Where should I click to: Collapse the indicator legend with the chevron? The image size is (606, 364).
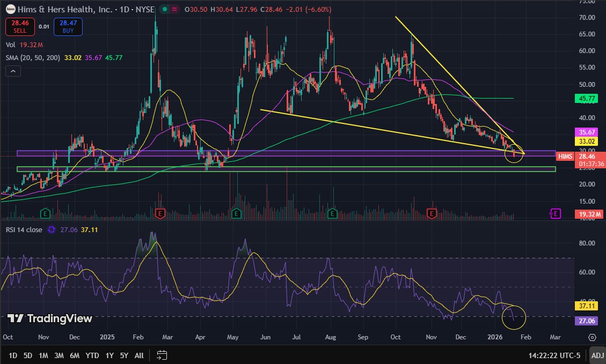click(13, 71)
